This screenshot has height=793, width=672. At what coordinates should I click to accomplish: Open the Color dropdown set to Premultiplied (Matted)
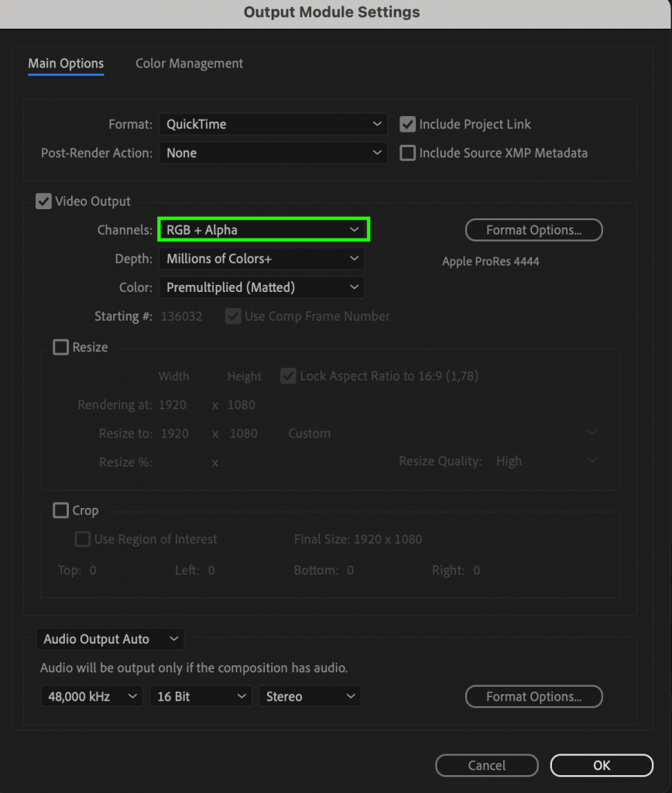point(261,287)
